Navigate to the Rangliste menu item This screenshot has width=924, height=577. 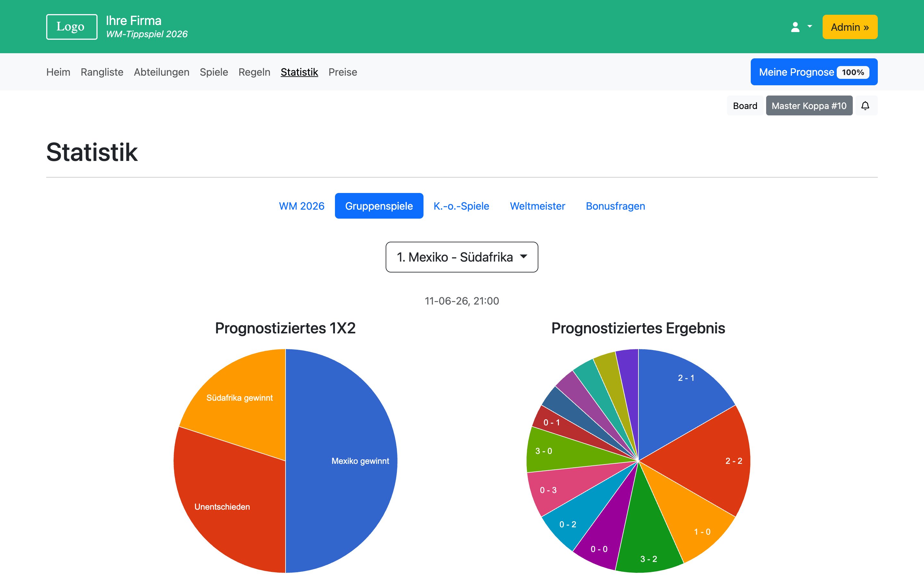click(x=102, y=72)
